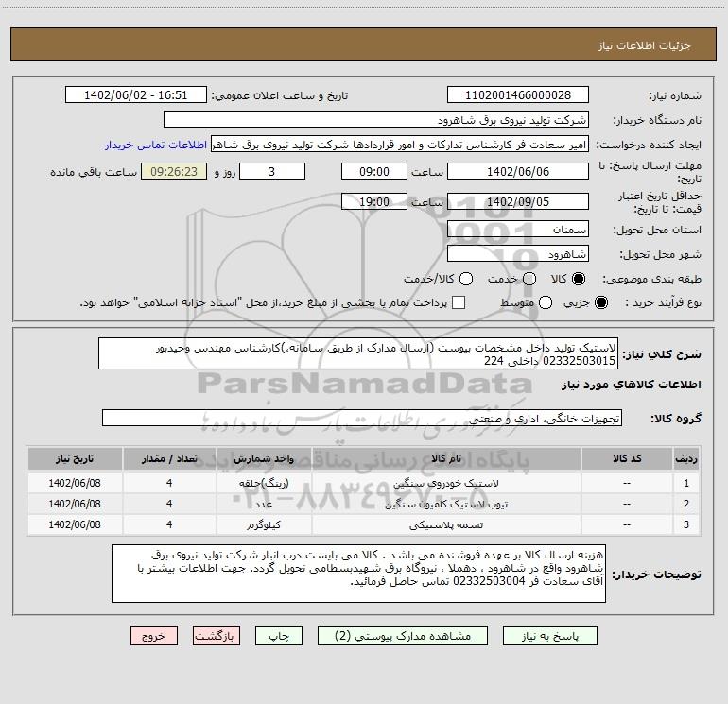Click the row تسمه پلاستیکی
This screenshot has height=704, width=728.
[364, 524]
